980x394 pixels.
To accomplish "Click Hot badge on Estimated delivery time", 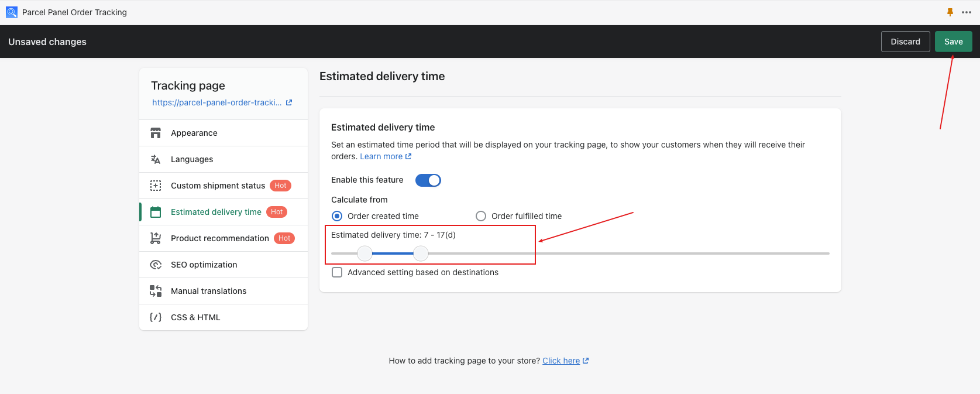I will pos(277,212).
